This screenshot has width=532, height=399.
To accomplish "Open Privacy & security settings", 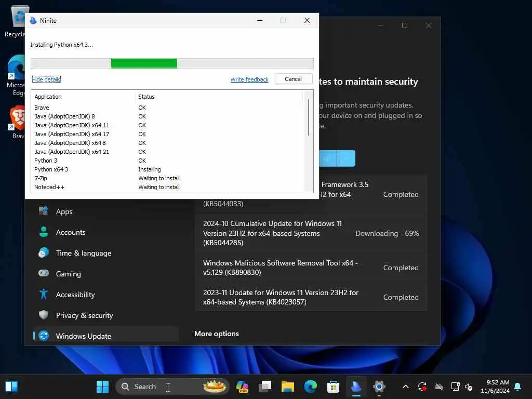I will [x=105, y=315].
